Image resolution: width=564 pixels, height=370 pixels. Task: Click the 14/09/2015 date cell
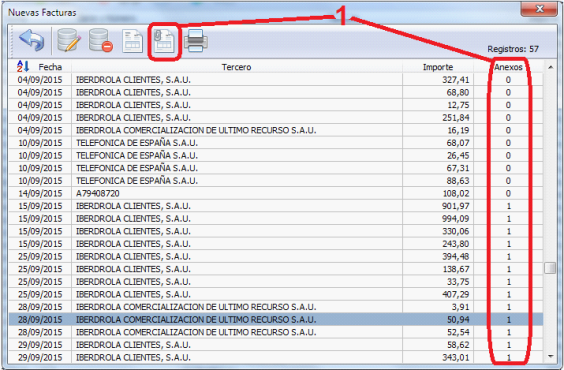(x=40, y=193)
